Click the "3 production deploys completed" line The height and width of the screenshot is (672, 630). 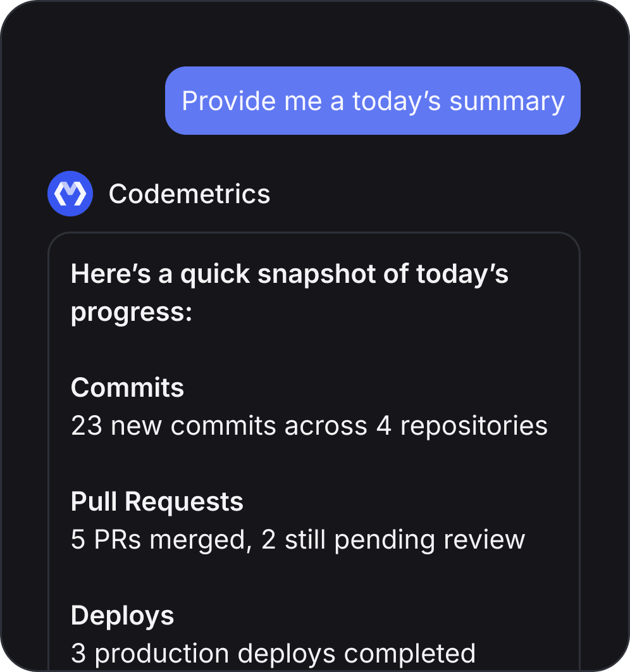point(273,654)
